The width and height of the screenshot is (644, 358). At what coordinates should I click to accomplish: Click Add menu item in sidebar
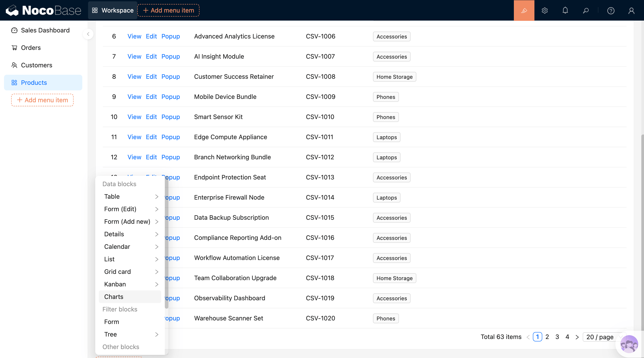click(x=42, y=100)
